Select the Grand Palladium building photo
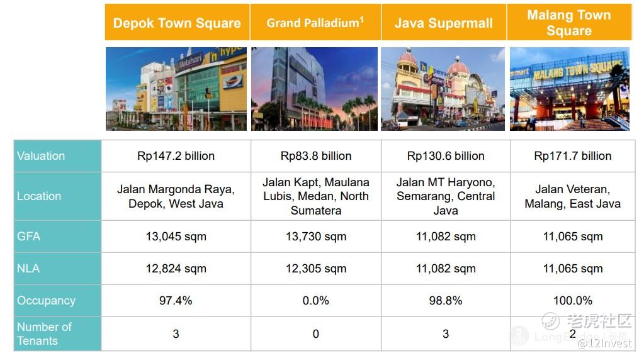The height and width of the screenshot is (358, 644). click(314, 89)
